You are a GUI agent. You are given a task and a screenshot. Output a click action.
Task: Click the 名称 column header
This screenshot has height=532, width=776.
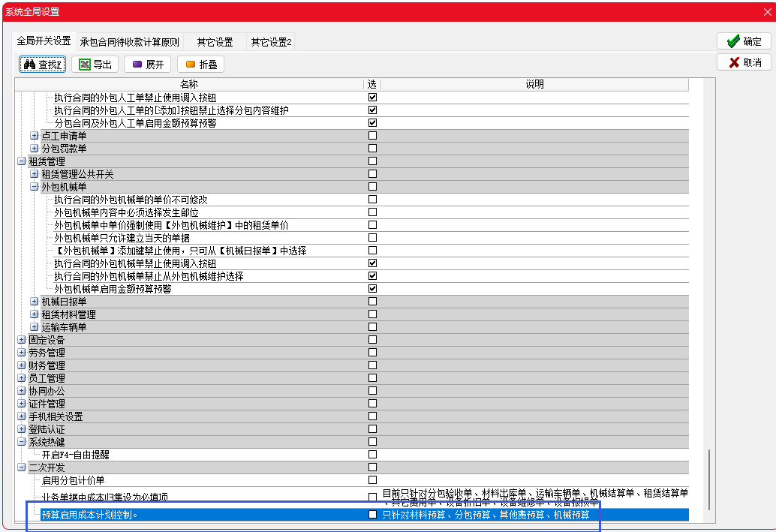[189, 84]
